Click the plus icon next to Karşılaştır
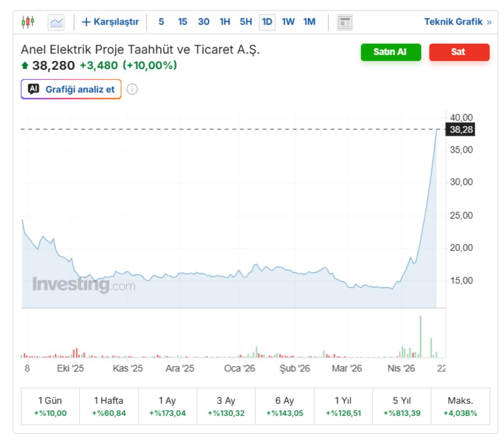This screenshot has width=504, height=446. point(86,22)
